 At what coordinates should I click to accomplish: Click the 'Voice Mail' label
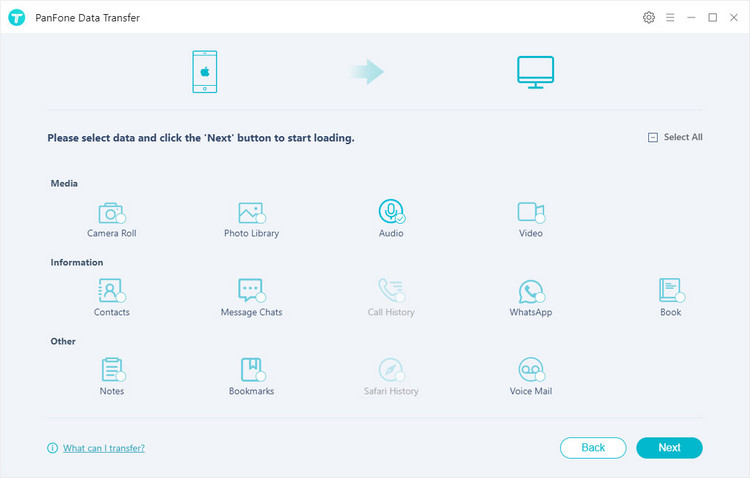pyautogui.click(x=531, y=391)
